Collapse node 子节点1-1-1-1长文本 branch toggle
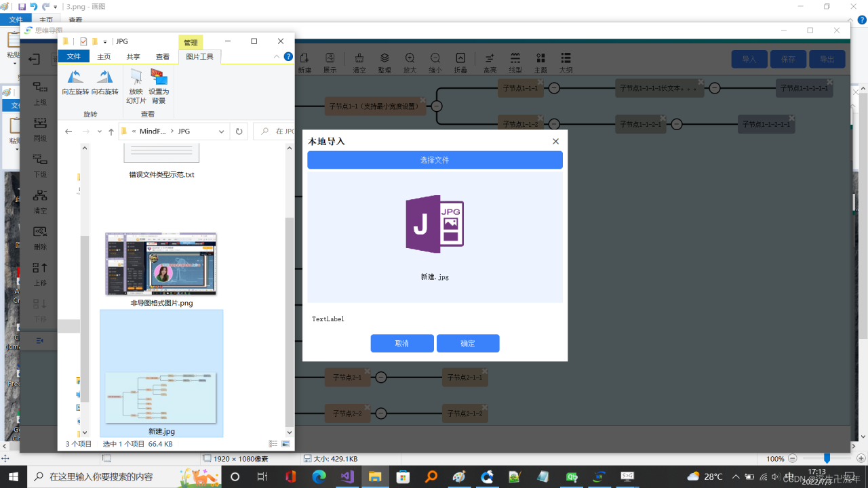The width and height of the screenshot is (868, 488). pyautogui.click(x=715, y=88)
